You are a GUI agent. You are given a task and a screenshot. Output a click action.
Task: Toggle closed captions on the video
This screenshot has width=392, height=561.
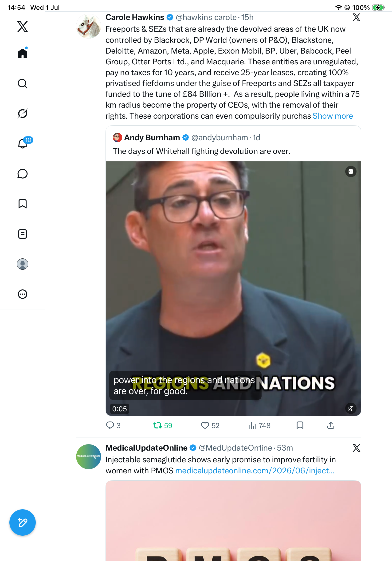351,171
